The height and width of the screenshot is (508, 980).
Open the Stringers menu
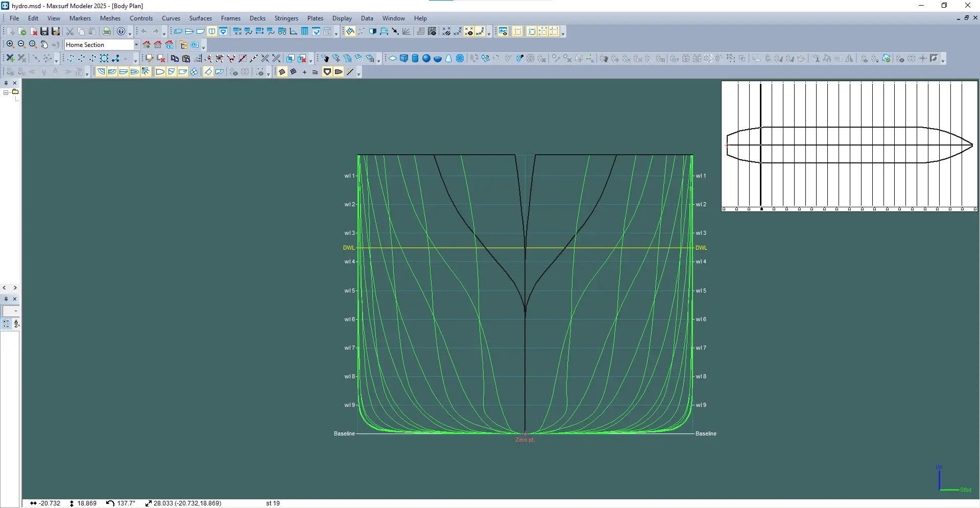pyautogui.click(x=286, y=18)
